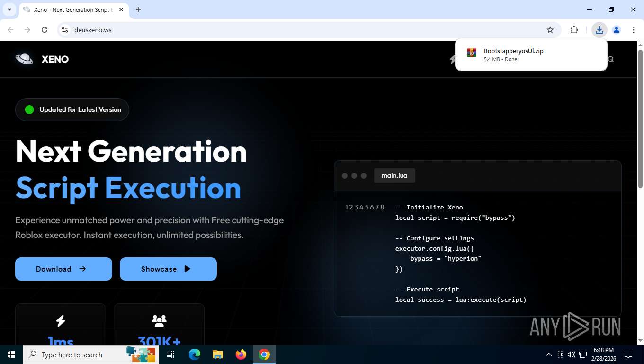Open the network icon in tray

tap(583, 355)
